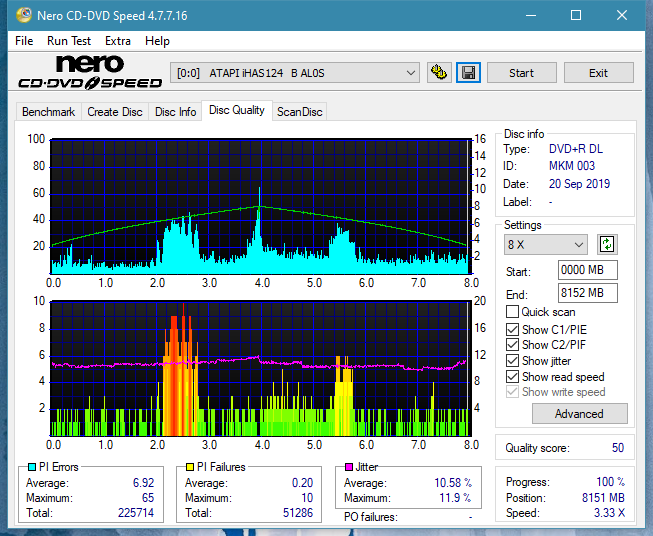Image resolution: width=653 pixels, height=536 pixels.
Task: Click PI Errors average 6.92
Action: [143, 483]
